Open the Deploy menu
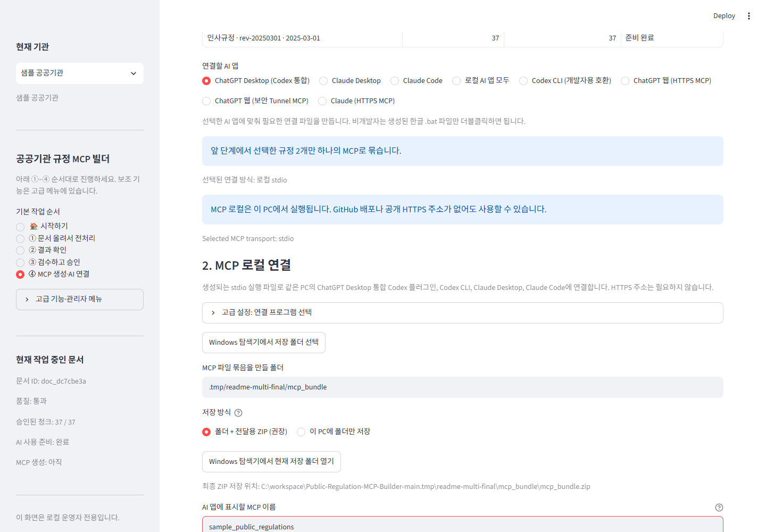Image resolution: width=766 pixels, height=532 pixels. tap(724, 16)
